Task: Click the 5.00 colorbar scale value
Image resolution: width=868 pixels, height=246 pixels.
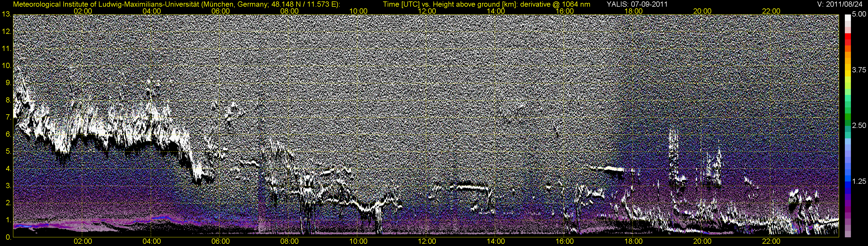Action: click(859, 14)
